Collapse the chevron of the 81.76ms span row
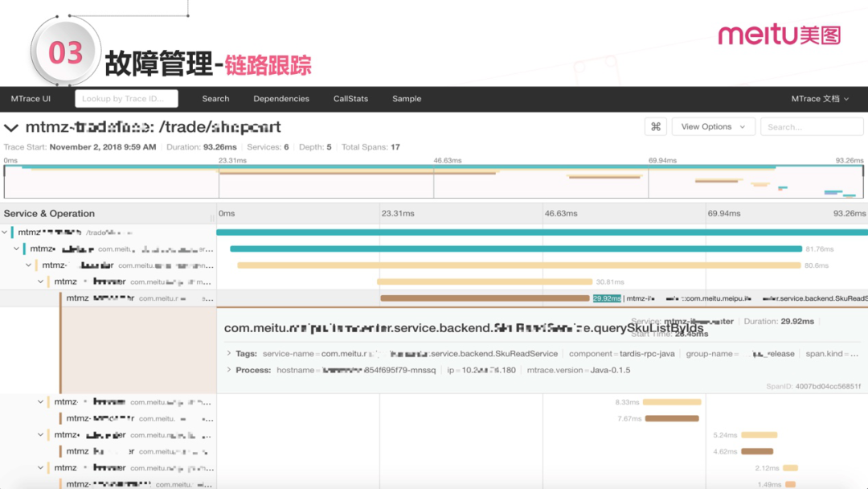This screenshot has width=868, height=489. tap(16, 249)
